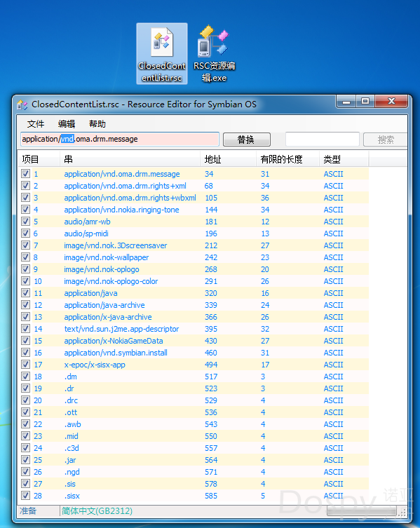The width and height of the screenshot is (420, 528).
Task: Click address value 34 in row 1
Action: click(209, 174)
